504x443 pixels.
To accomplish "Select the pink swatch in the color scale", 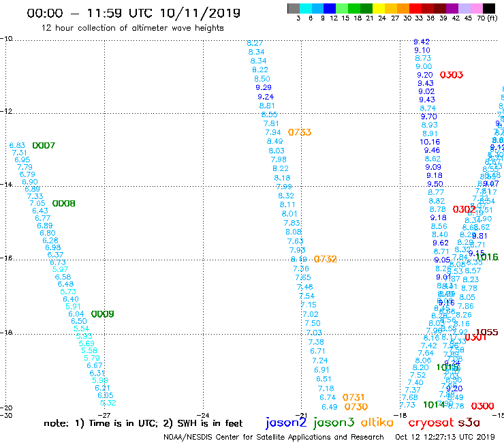I will pos(476,8).
